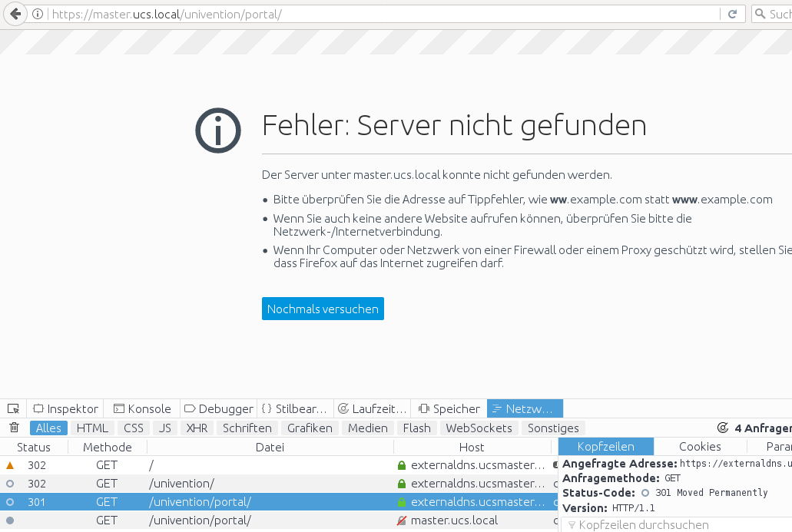The width and height of the screenshot is (792, 532).
Task: Click the crossed-out lock beside master.ucs.local
Action: tap(401, 520)
